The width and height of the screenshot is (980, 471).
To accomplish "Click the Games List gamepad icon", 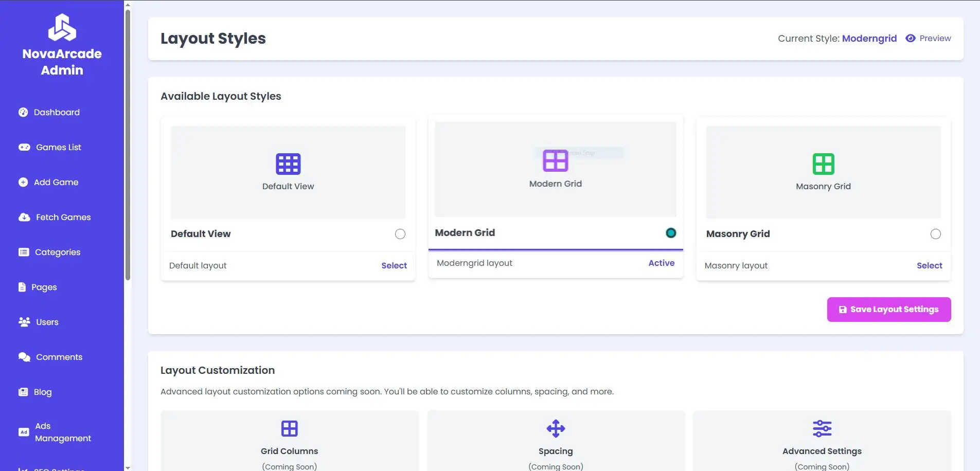I will [24, 147].
